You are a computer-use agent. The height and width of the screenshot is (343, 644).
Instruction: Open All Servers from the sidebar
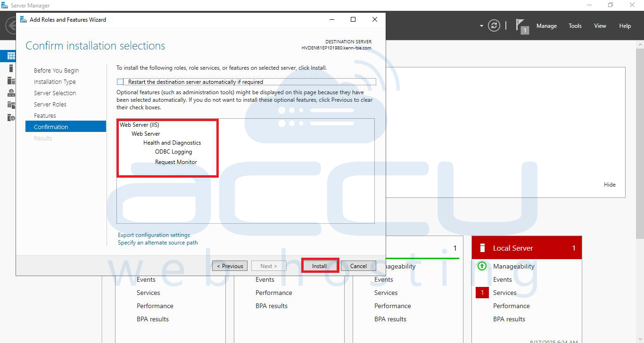[8, 80]
